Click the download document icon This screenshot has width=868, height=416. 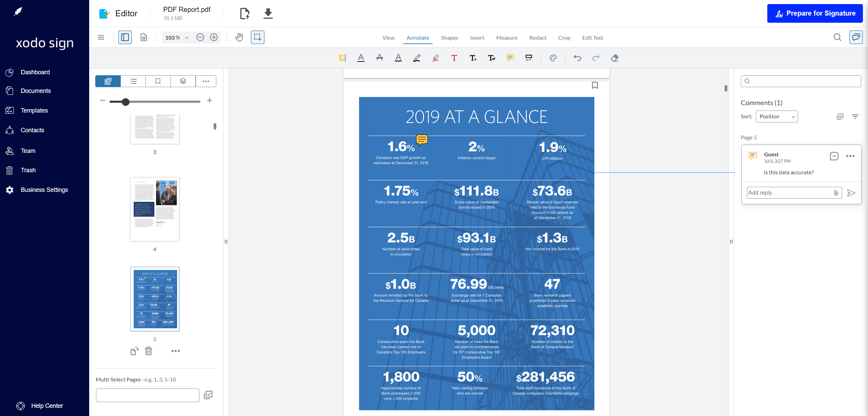click(268, 14)
